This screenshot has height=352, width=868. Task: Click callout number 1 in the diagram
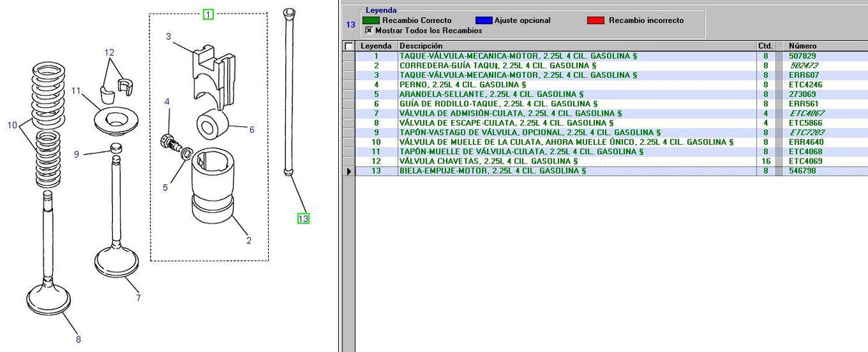(x=208, y=14)
